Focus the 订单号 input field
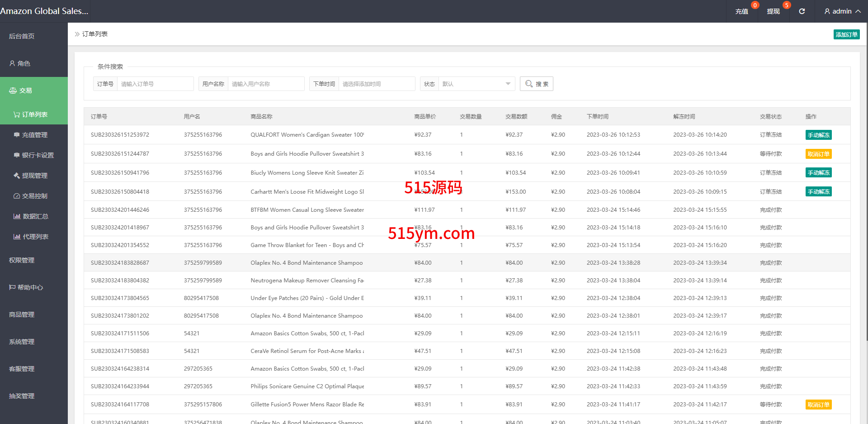This screenshot has width=868, height=424. click(155, 84)
